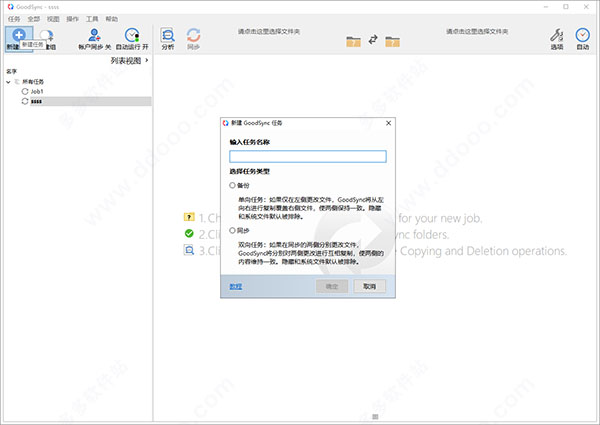600x425 pixels.
Task: Collapse the 所有任务 tree node arrow
Action: tap(8, 82)
